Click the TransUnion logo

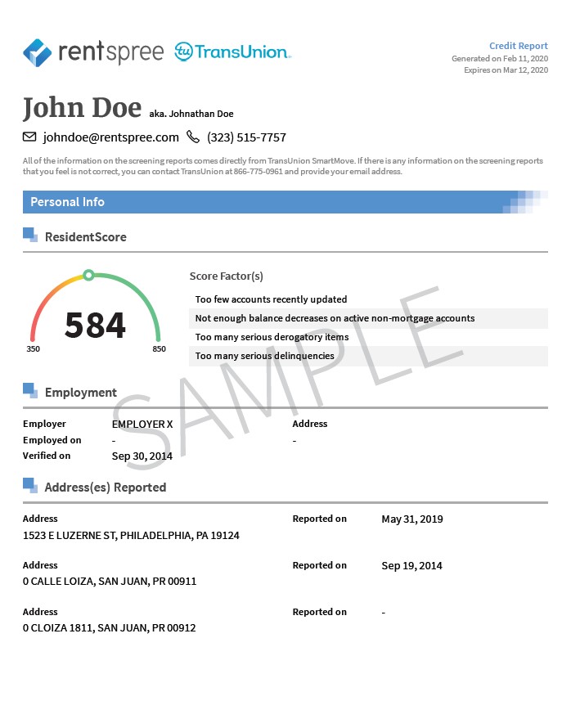[232, 52]
